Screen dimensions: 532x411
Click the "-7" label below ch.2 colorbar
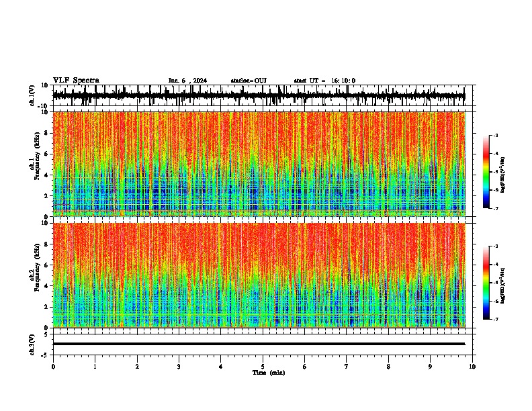495,320
